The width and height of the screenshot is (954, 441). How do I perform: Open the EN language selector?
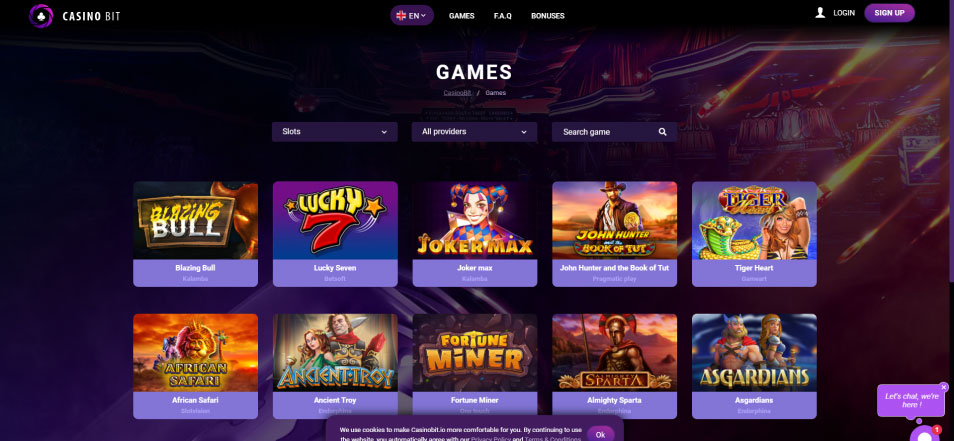412,16
